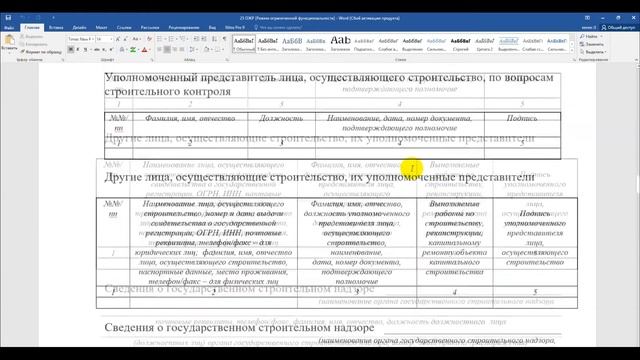Open the font size dropdown

tap(111, 39)
